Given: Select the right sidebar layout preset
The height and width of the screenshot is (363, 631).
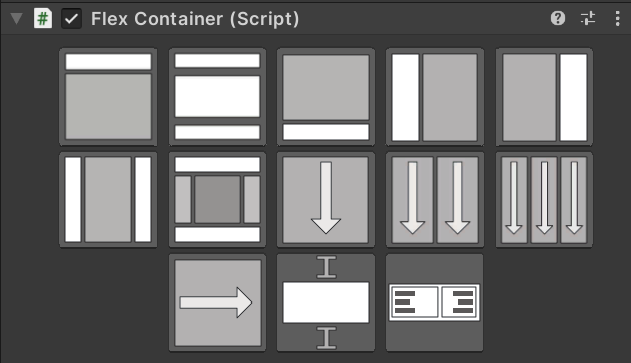Looking at the screenshot, I should (544, 97).
